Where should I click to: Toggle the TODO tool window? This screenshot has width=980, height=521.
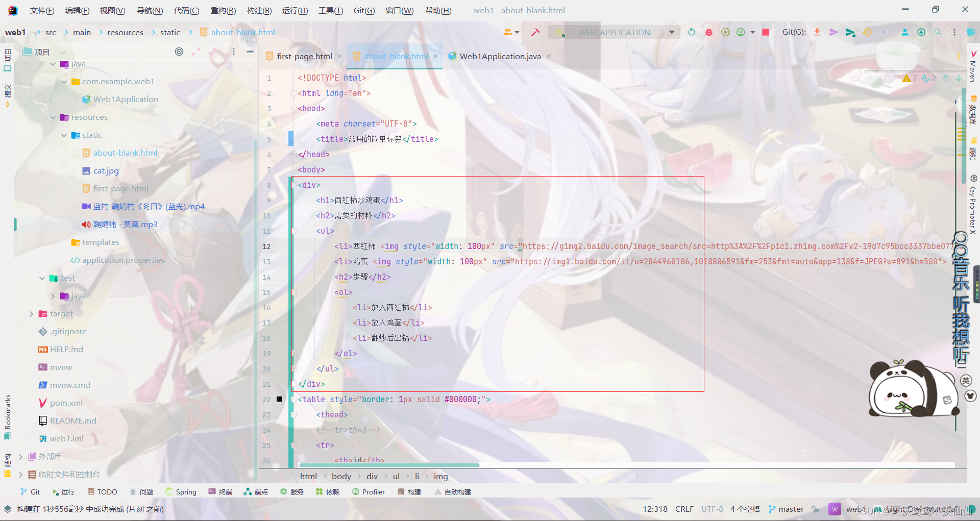[x=102, y=492]
